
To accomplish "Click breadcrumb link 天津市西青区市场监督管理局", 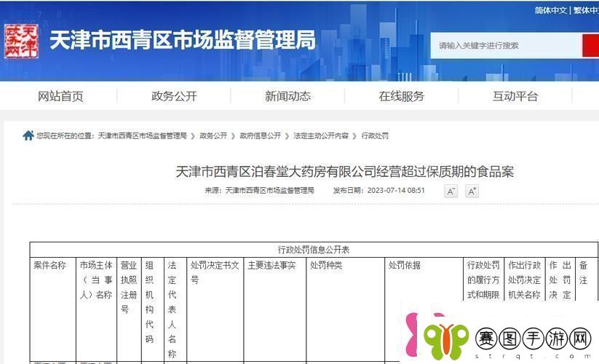I will 142,135.
